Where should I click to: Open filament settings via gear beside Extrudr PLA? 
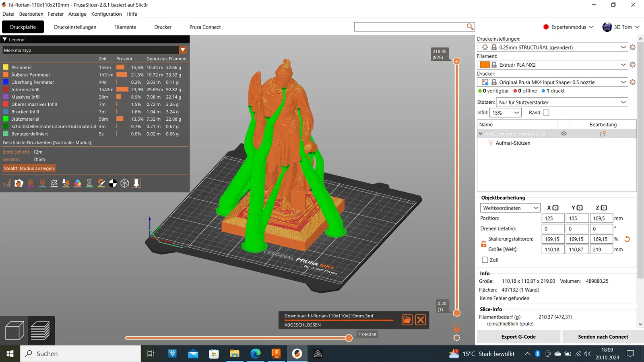[632, 65]
